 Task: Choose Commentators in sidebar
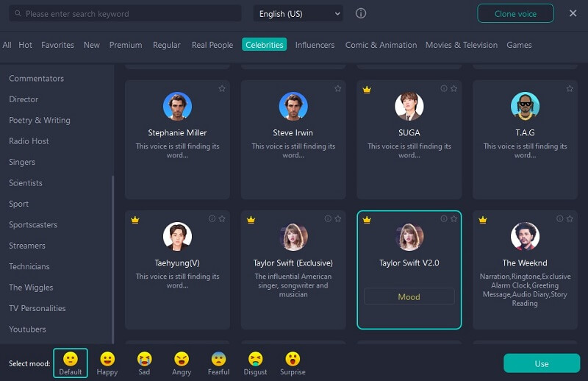[x=36, y=79]
